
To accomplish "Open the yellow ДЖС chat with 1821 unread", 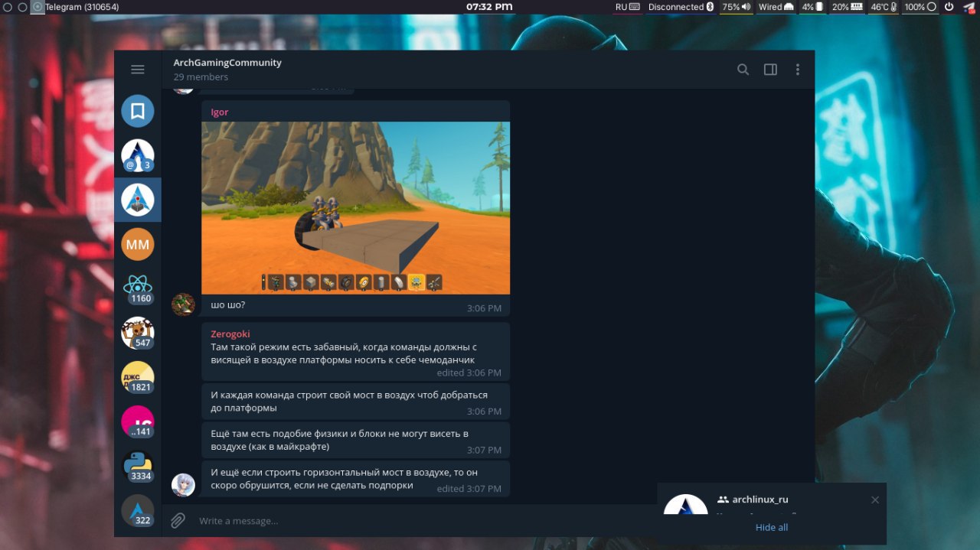I will point(138,378).
